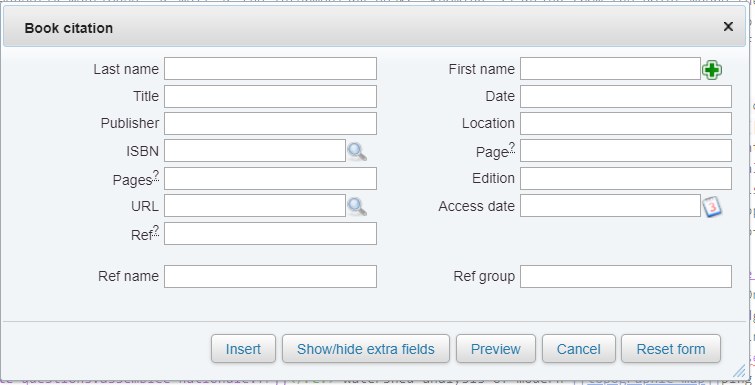Click into the Access date field

click(610, 206)
